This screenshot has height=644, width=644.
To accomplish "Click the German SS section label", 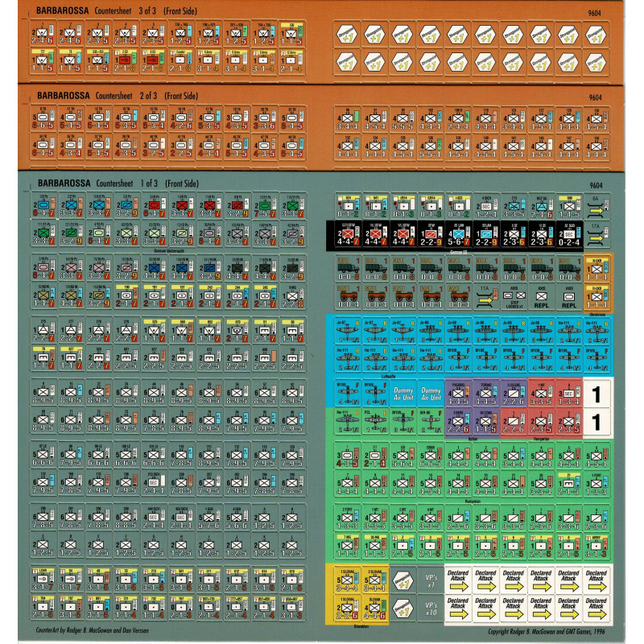I will point(458,252).
